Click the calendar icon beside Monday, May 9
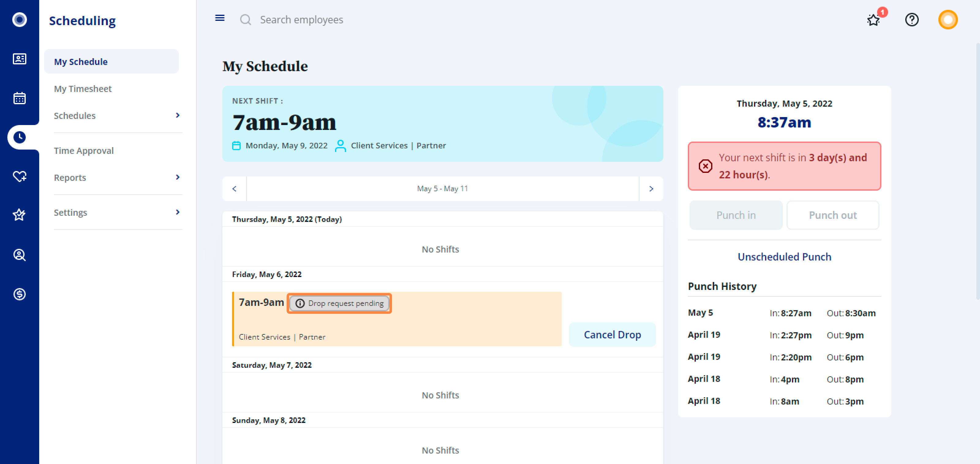Screen dimensions: 980x464 pyautogui.click(x=236, y=146)
